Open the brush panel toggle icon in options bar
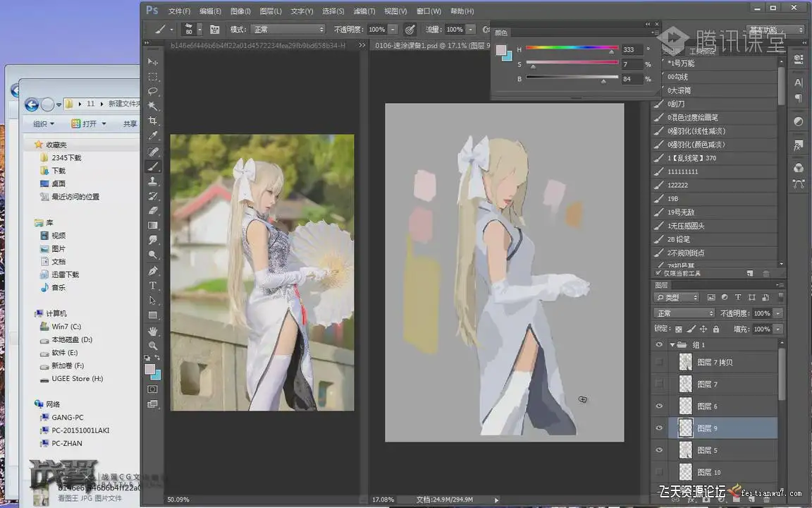Viewport: 812px width, 508px height. [x=214, y=30]
